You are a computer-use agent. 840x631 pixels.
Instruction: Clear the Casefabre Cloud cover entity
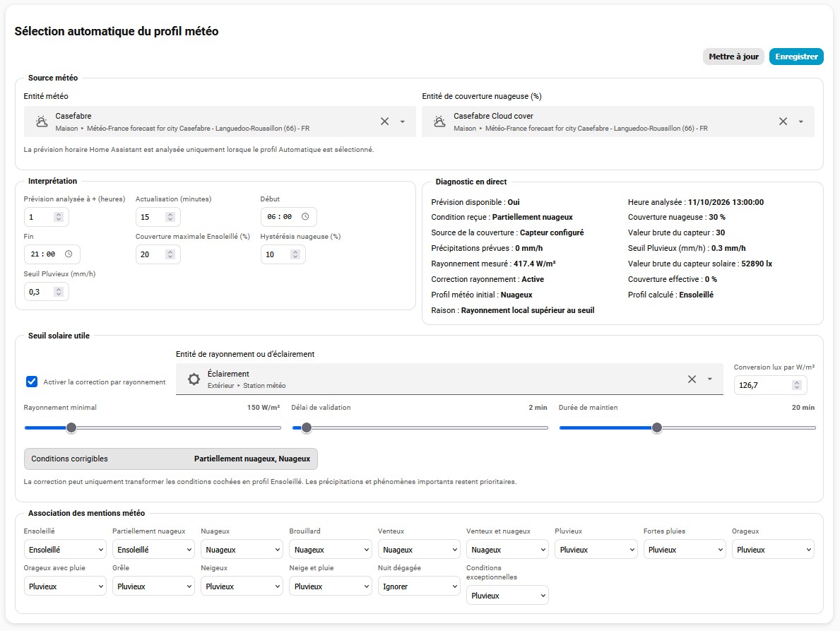click(783, 122)
